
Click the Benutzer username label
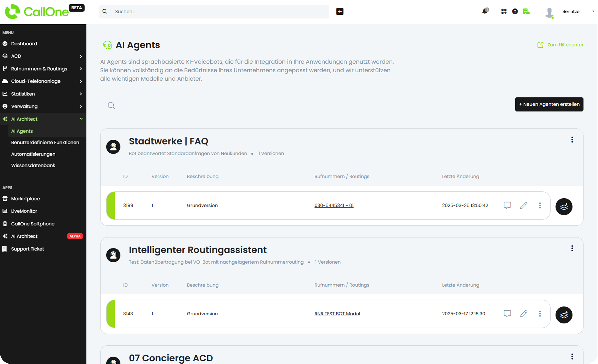pyautogui.click(x=572, y=11)
